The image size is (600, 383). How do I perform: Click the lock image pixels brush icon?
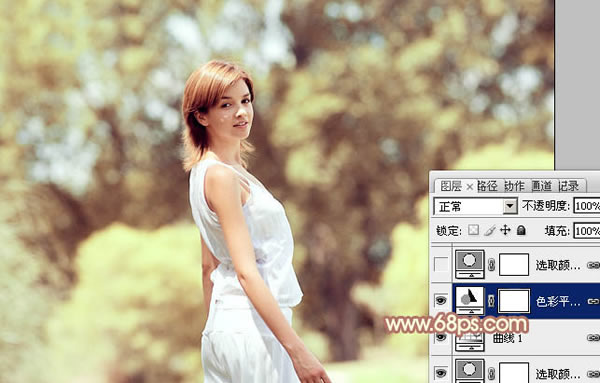tap(489, 230)
